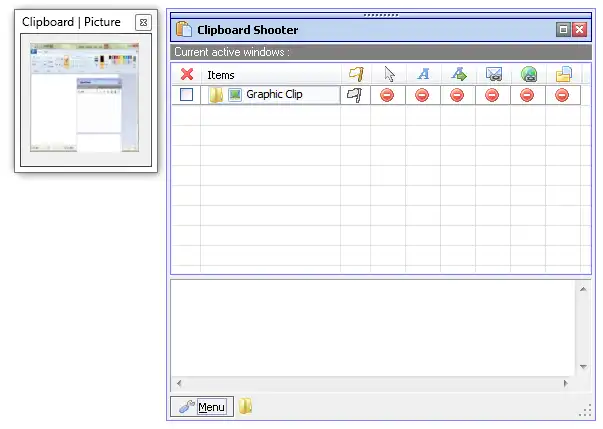Click the red X delete icon in header
This screenshot has width=603, height=429.
click(187, 74)
